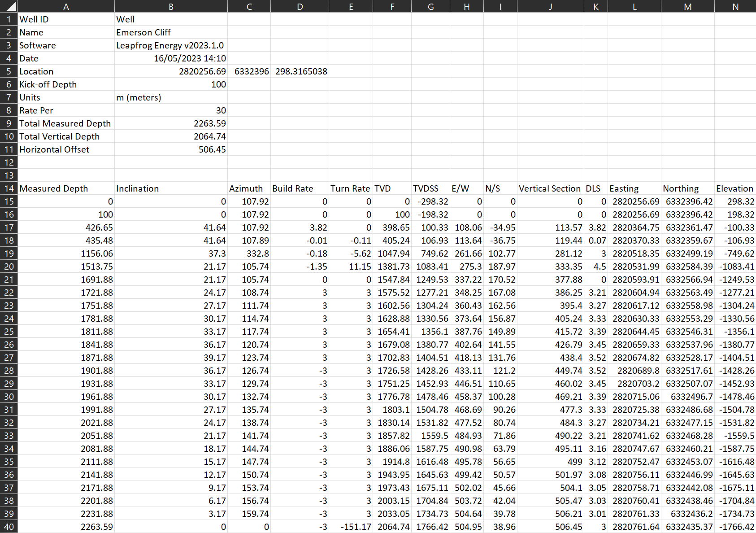This screenshot has height=533, width=756.
Task: Select the Emerson Cliff name cell
Action: pyautogui.click(x=171, y=32)
